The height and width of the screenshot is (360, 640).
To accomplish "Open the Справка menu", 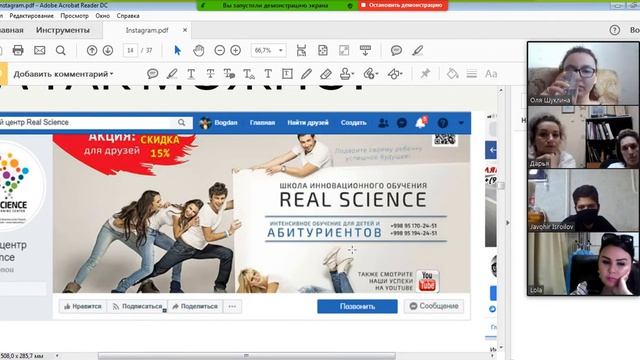I will (x=128, y=16).
